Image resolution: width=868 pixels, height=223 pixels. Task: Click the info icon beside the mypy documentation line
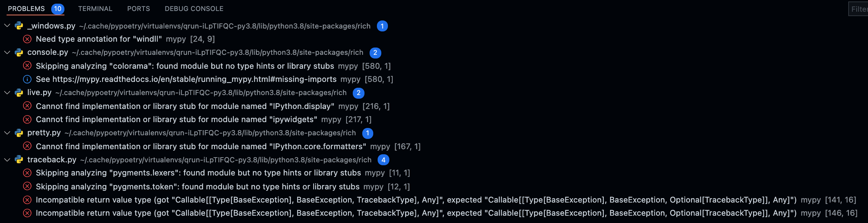[27, 79]
